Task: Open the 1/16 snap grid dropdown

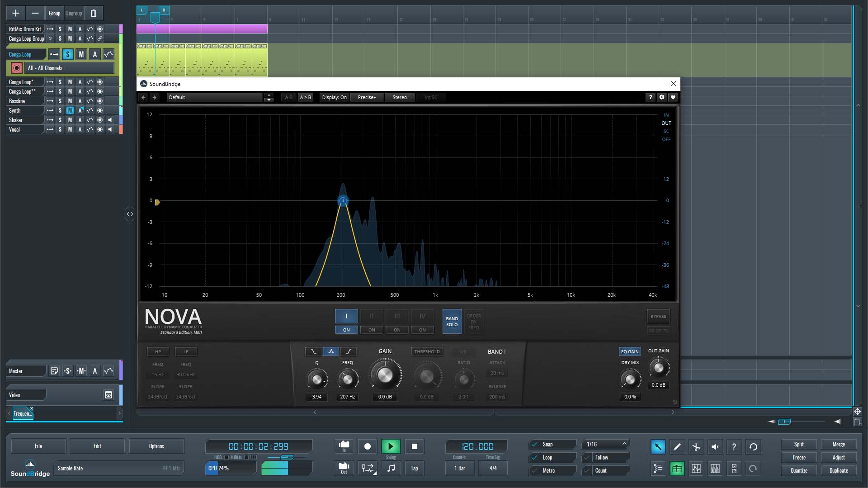Action: (x=606, y=444)
